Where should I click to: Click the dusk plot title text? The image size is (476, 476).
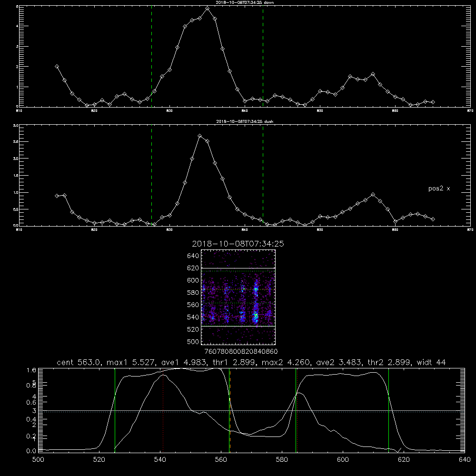[x=245, y=121]
